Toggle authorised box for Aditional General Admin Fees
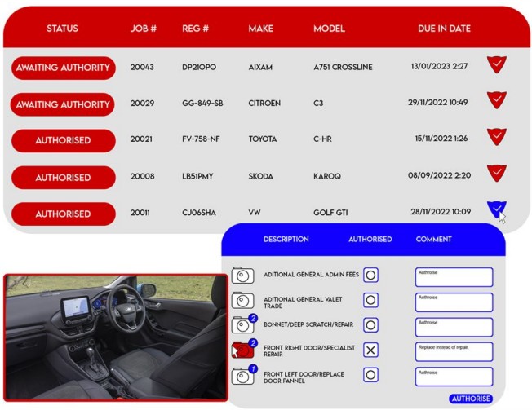The height and width of the screenshot is (410, 532). tap(370, 276)
